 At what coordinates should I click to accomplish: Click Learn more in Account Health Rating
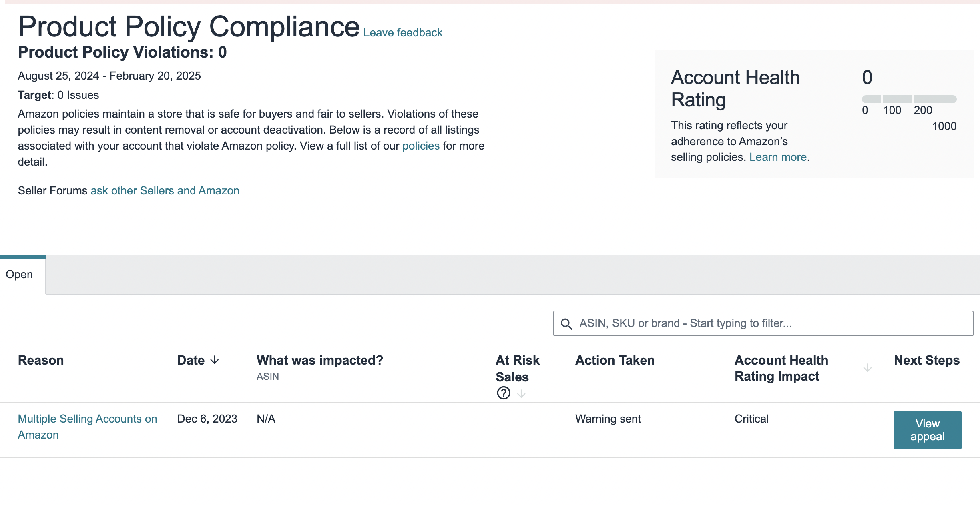778,157
